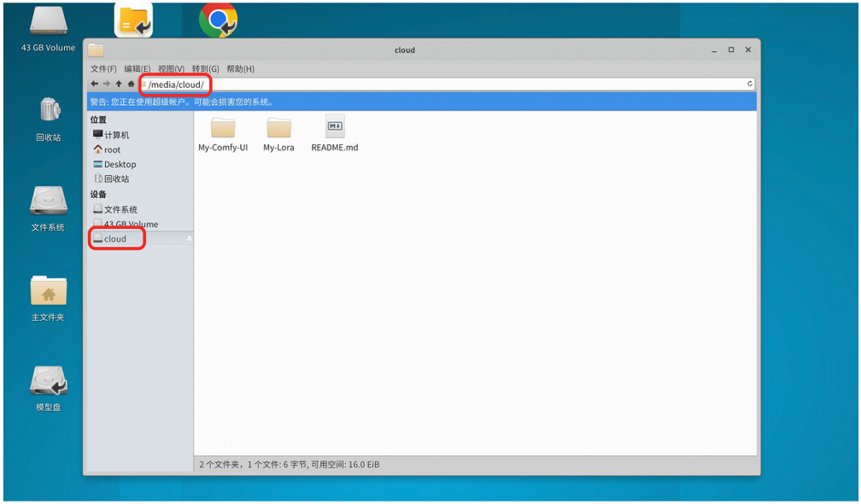861x504 pixels.
Task: Reload the folder using the refresh icon
Action: coord(750,84)
